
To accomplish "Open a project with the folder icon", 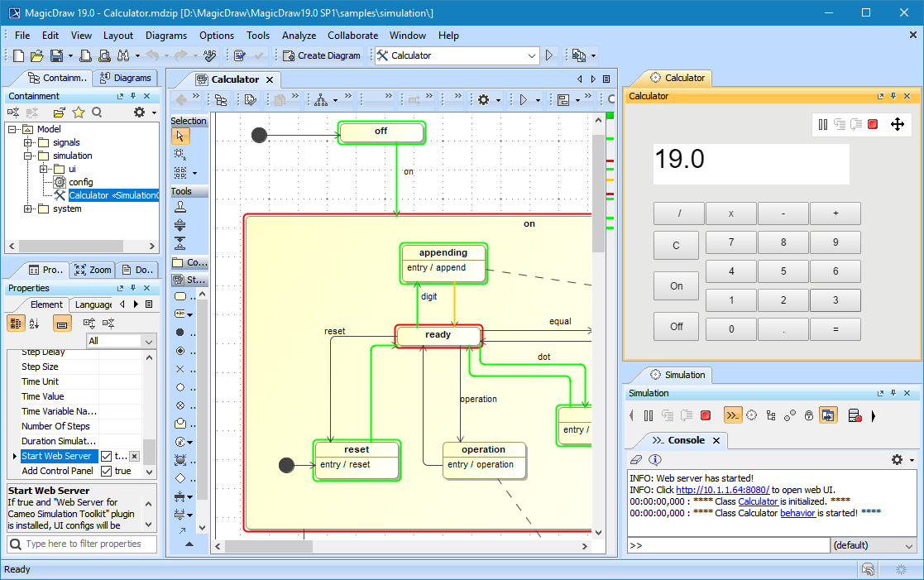I will (x=36, y=55).
